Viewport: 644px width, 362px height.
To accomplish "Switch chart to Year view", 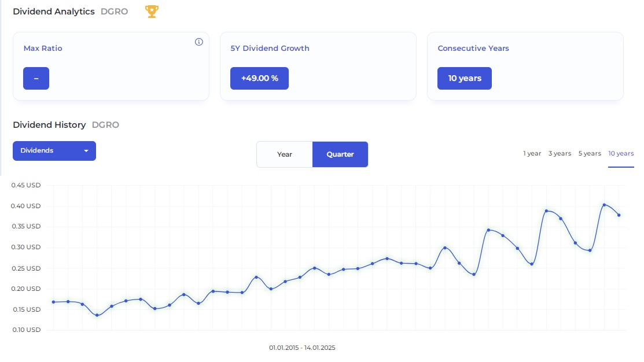I will (x=284, y=154).
